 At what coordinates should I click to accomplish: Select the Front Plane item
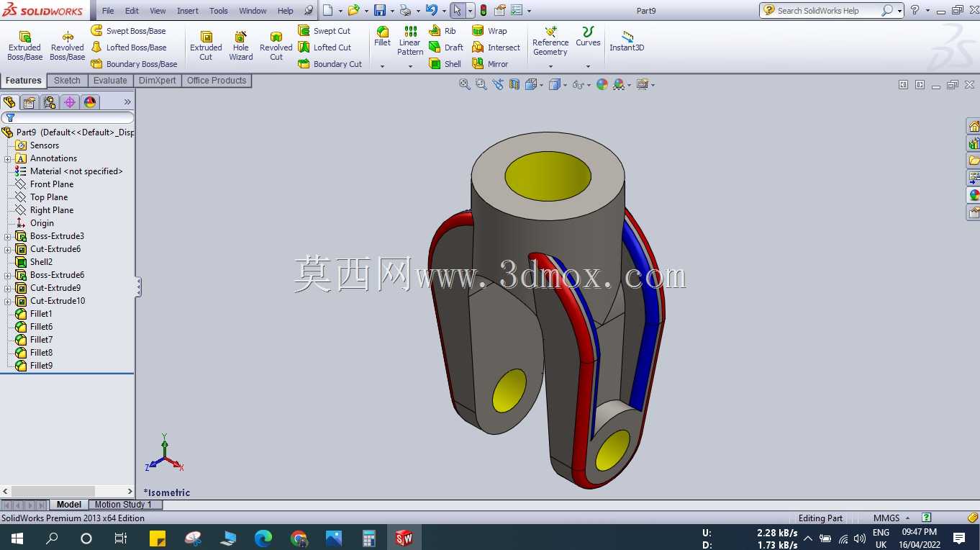(x=52, y=184)
